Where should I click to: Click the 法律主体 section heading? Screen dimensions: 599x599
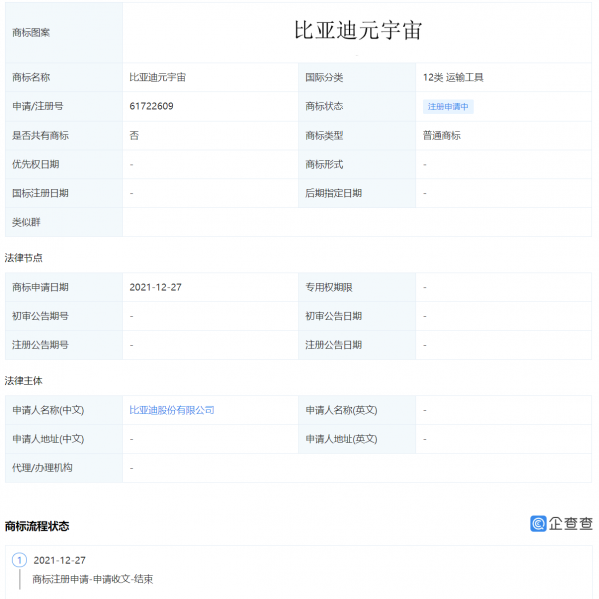click(24, 380)
